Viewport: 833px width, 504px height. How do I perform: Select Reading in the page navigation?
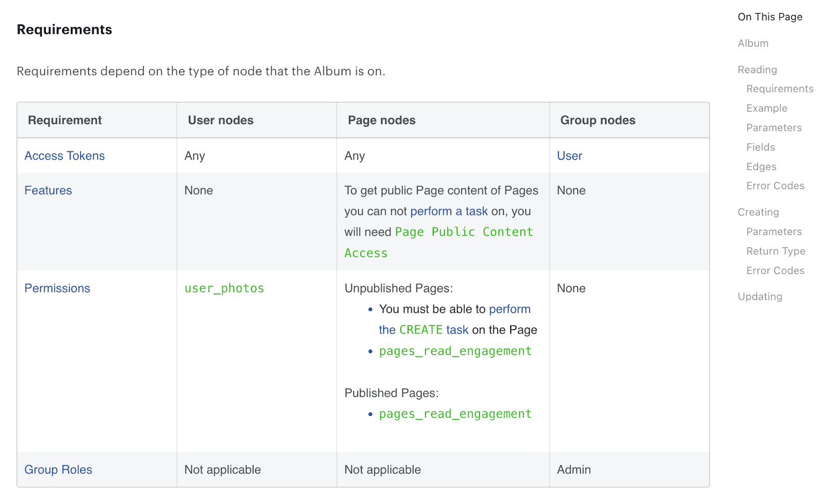[x=757, y=70]
